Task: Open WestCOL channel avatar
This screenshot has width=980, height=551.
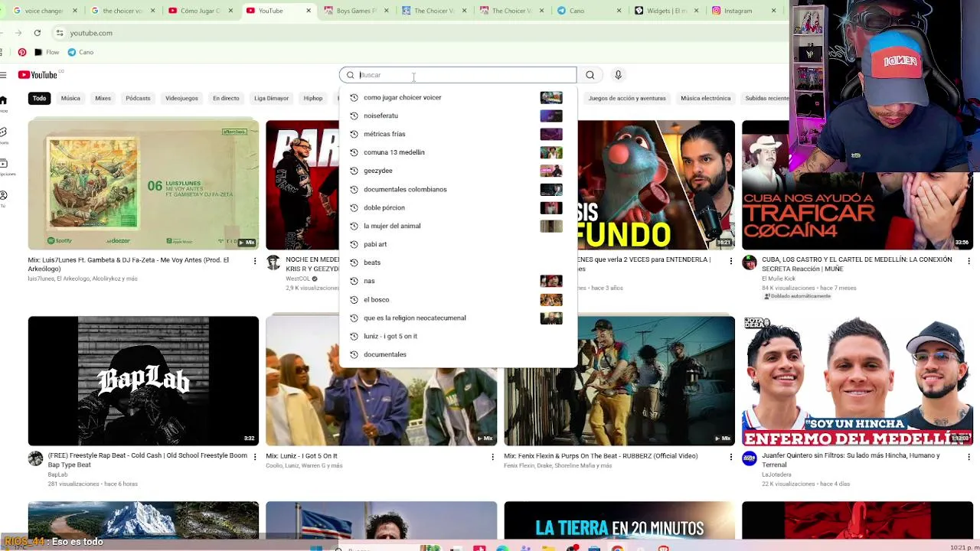Action: tap(273, 263)
